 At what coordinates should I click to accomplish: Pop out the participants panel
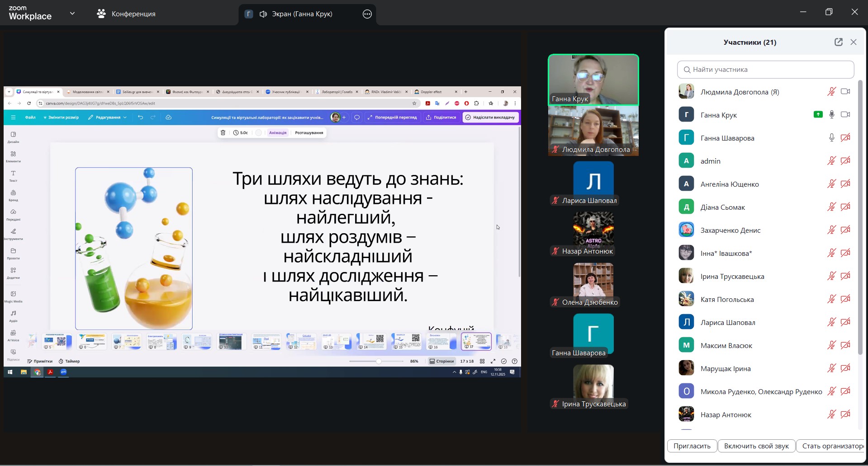pyautogui.click(x=838, y=42)
